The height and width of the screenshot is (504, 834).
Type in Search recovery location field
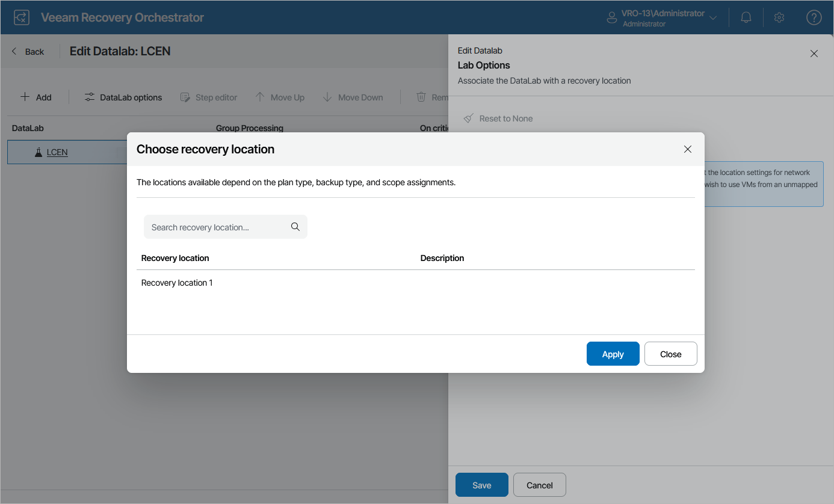coord(217,227)
